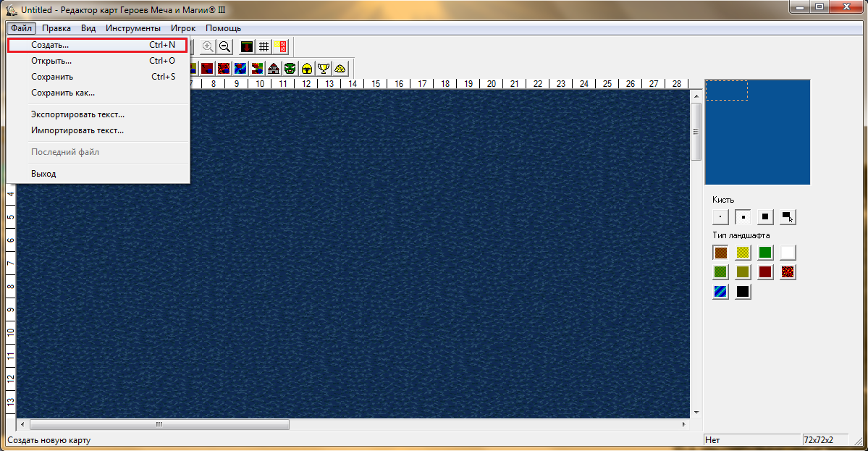Click the minimap thumbnail preview

click(x=757, y=132)
